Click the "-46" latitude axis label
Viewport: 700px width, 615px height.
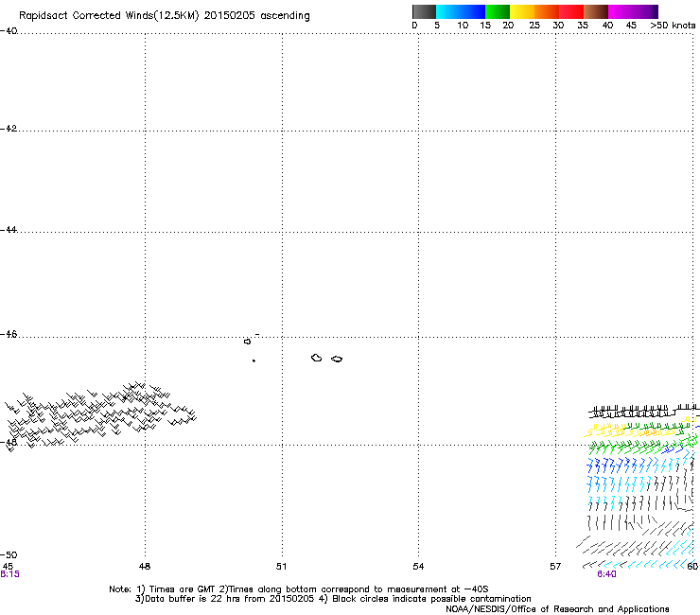[x=9, y=334]
